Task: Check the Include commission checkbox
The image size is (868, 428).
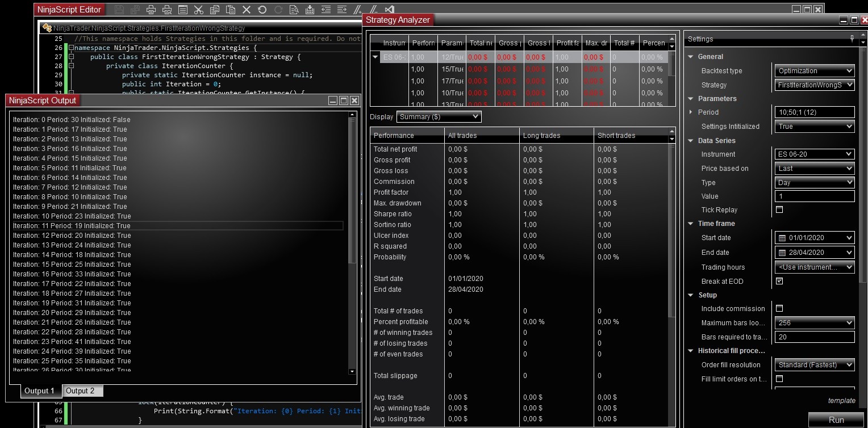Action: (x=779, y=308)
